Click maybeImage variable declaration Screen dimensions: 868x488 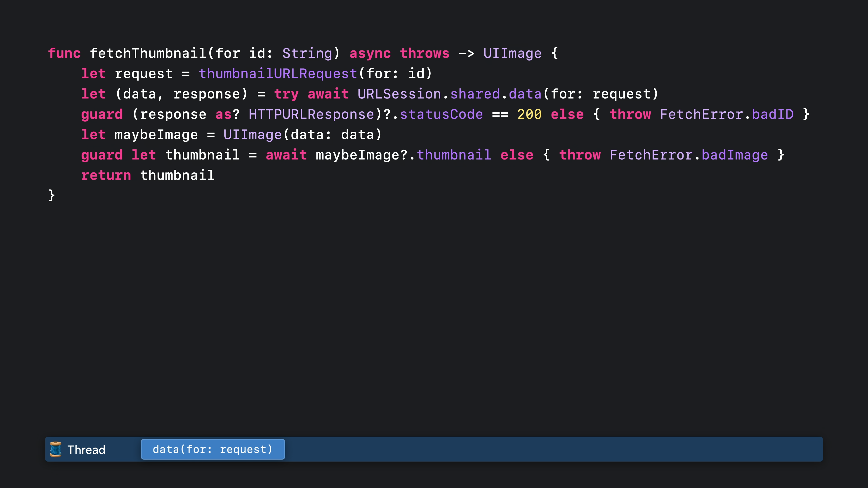pos(156,135)
